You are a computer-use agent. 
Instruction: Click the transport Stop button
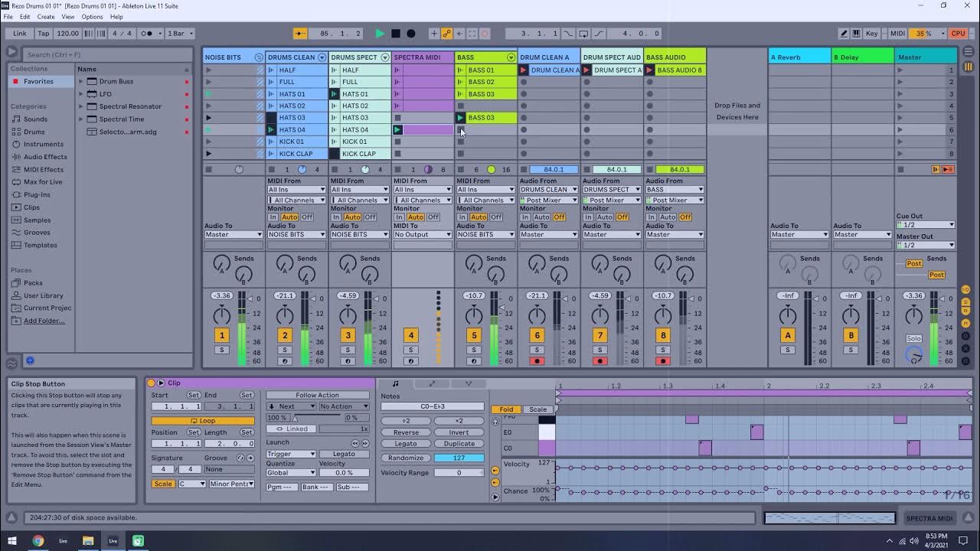396,34
